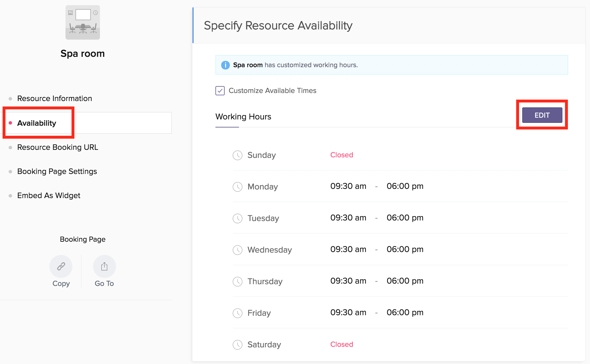Select the Working Hours tab heading
Screen dimensions: 590x364
(x=243, y=117)
